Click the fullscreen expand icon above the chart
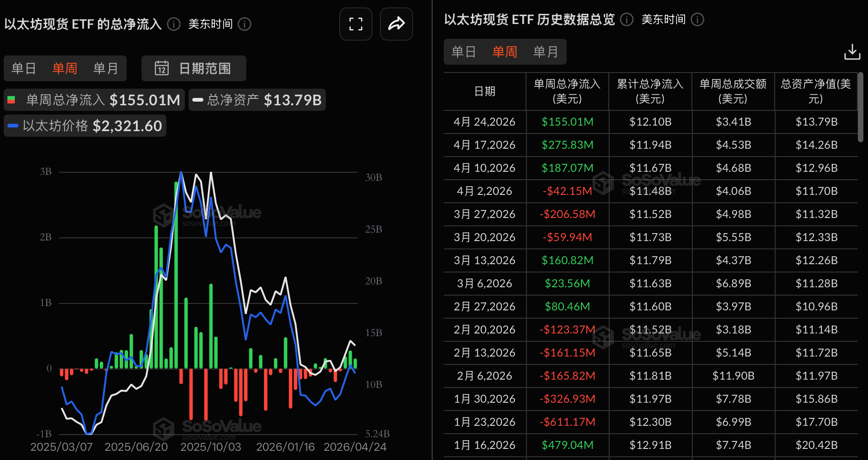The image size is (868, 460). coord(355,24)
